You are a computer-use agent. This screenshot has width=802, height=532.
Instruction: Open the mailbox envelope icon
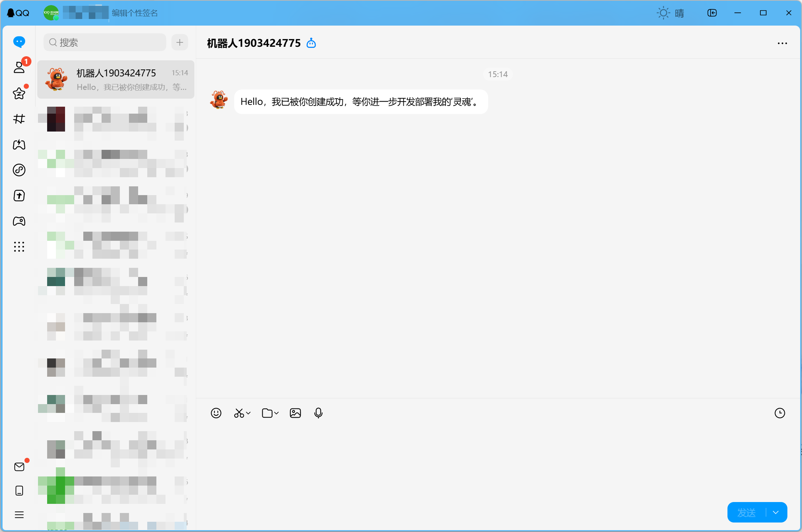click(x=19, y=467)
